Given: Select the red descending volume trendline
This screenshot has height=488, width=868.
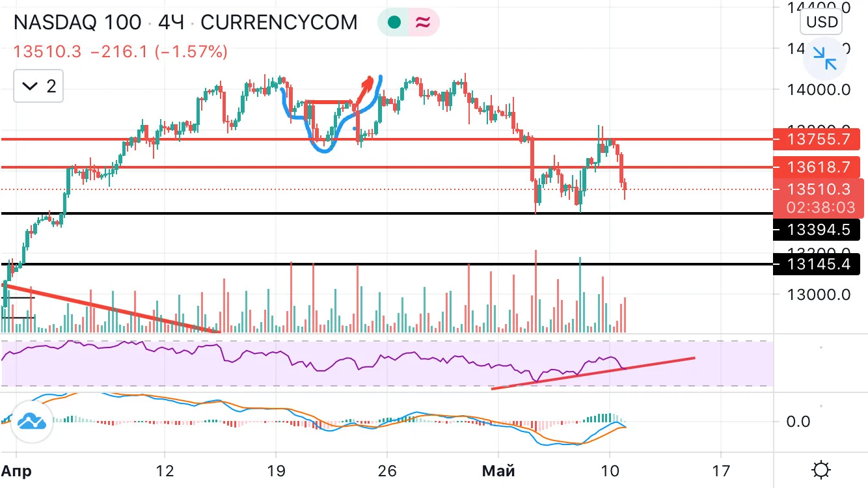Looking at the screenshot, I should pos(111,308).
